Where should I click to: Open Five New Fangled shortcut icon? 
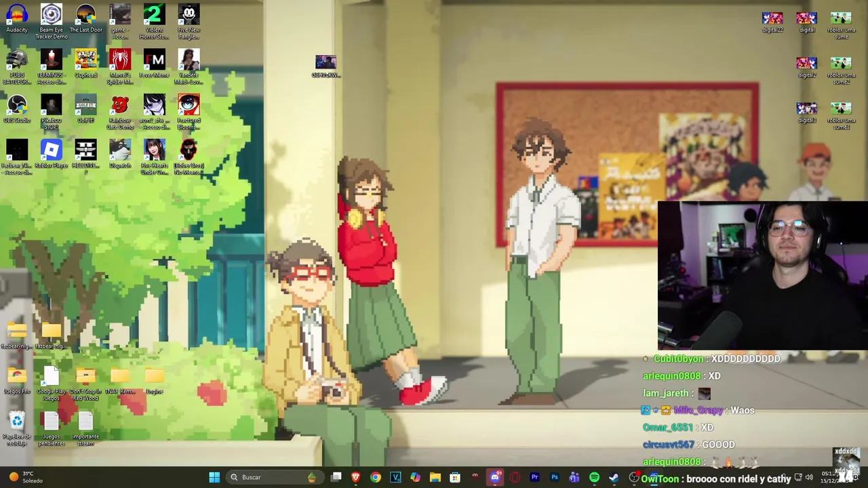(189, 22)
